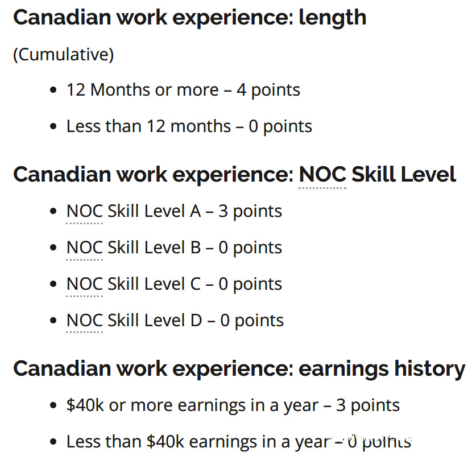Click the '(Cumulative)' text
The width and height of the screenshot is (476, 456).
click(64, 55)
